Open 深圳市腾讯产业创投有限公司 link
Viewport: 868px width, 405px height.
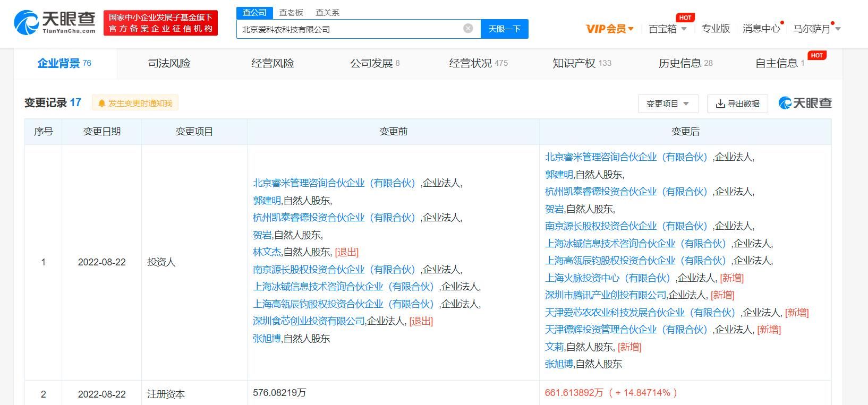coord(605,295)
